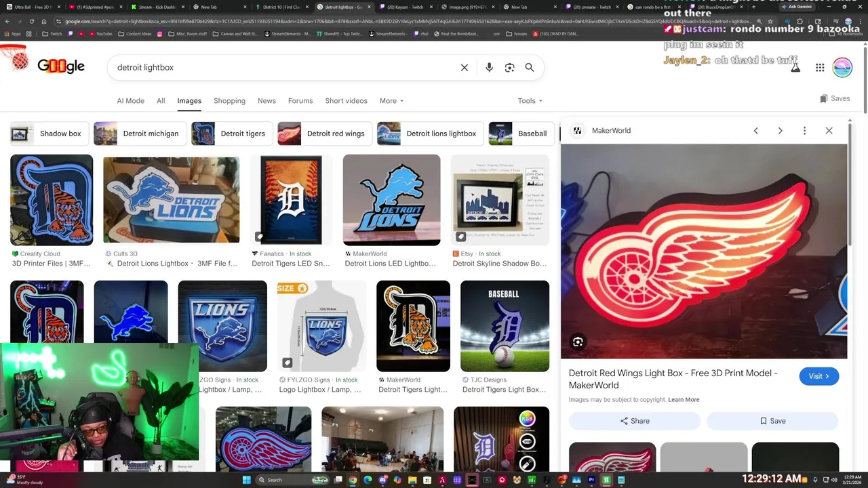This screenshot has width=868, height=488.
Task: Click the Windows taskbar Search box
Action: tap(293, 480)
